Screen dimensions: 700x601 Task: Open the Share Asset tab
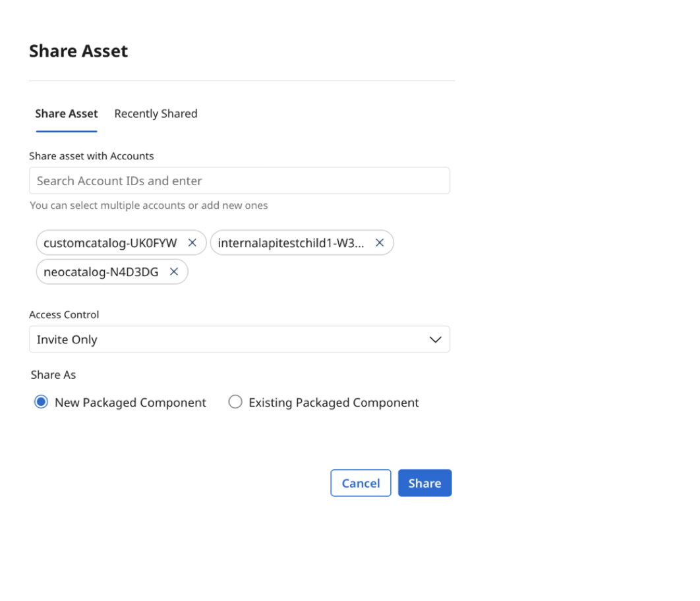(67, 114)
